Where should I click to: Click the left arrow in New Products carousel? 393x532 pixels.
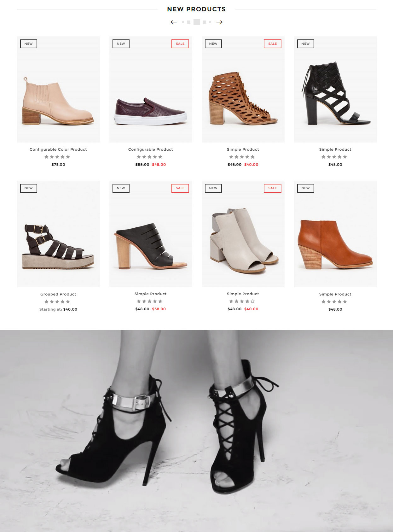174,22
